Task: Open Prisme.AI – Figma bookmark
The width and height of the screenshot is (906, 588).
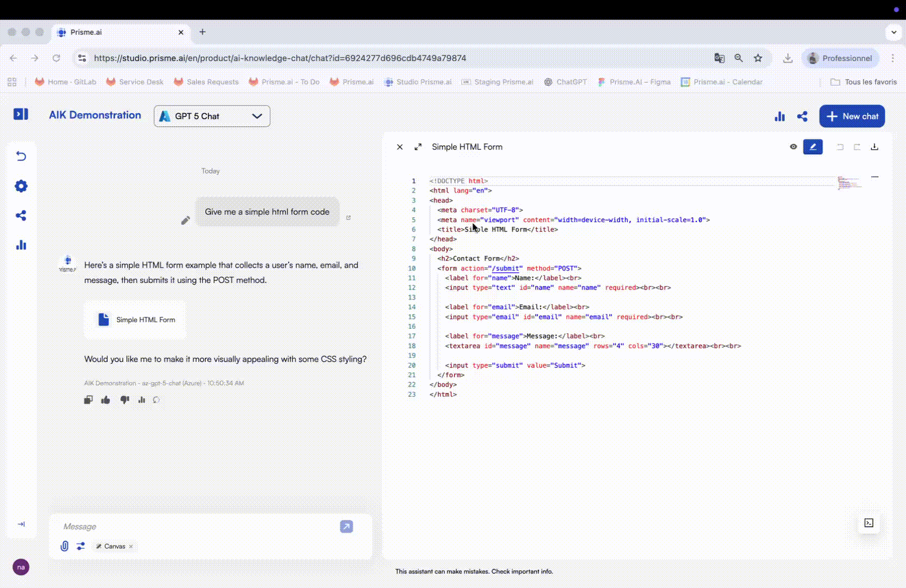Action: 634,82
